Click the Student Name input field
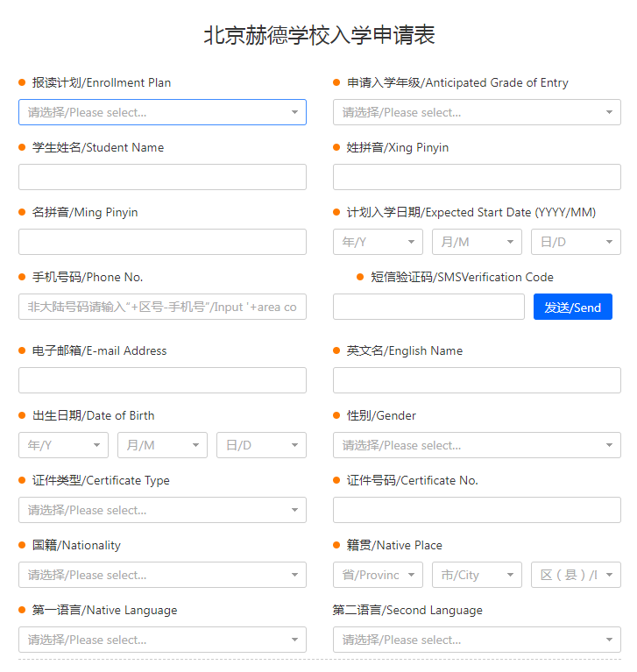637x672 pixels. click(x=162, y=177)
